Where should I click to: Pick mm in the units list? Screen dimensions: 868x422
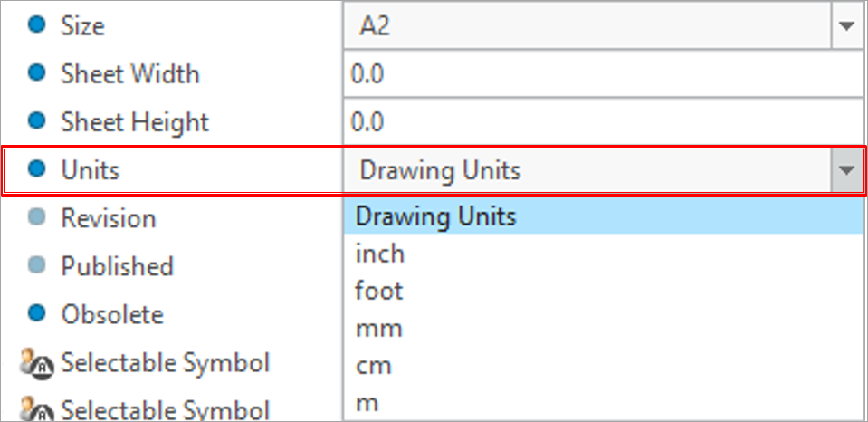point(378,329)
